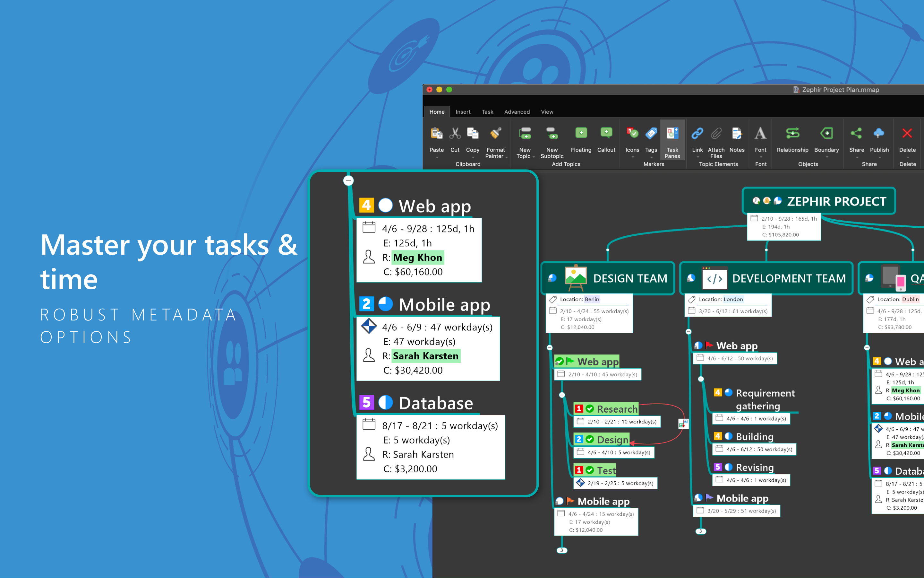924x578 pixels.
Task: Collapse the Design Team Web app branch
Action: point(562,395)
